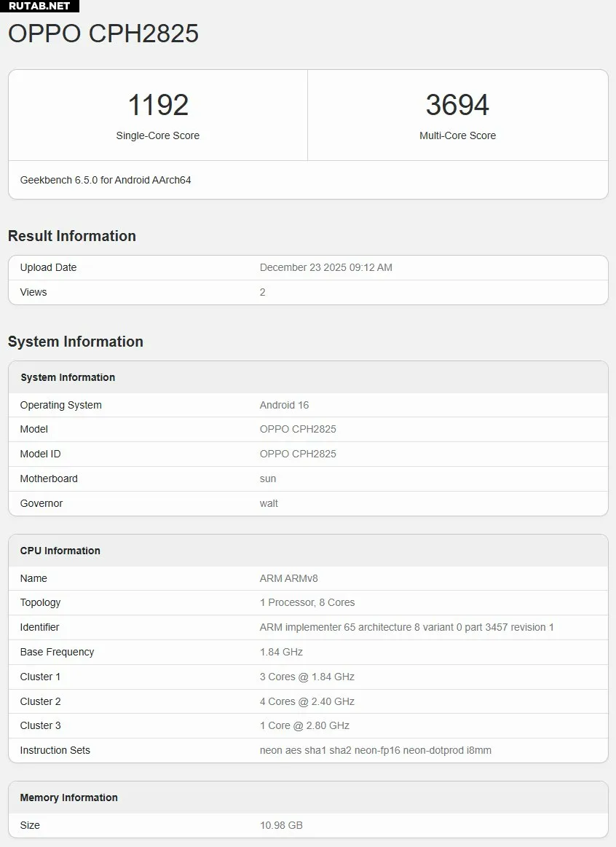Click the Instruction Sets value list
Viewport: 616px width, 847px height.
click(375, 750)
